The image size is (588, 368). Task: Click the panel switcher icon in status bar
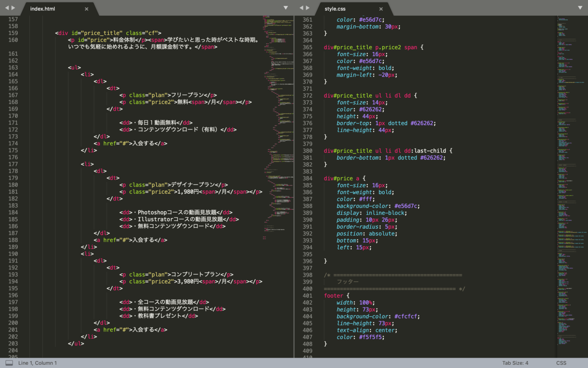point(9,363)
